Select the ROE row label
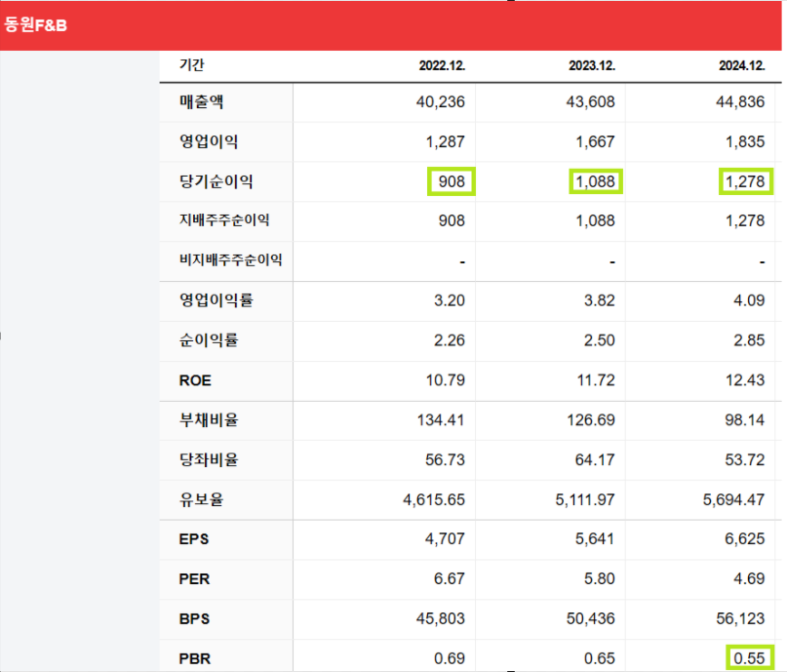The width and height of the screenshot is (787, 672). click(195, 380)
